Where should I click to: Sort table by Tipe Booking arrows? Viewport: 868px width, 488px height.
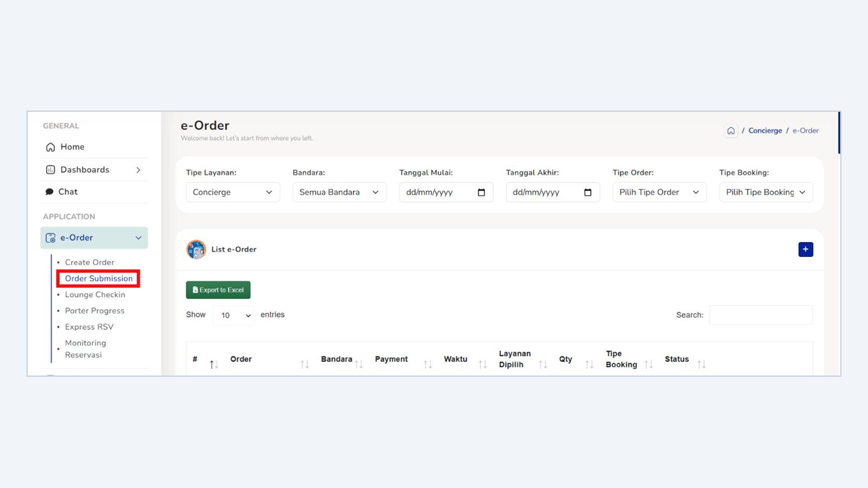point(649,365)
